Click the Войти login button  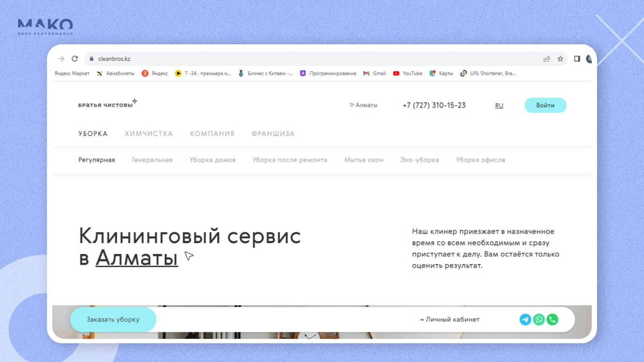(x=545, y=105)
